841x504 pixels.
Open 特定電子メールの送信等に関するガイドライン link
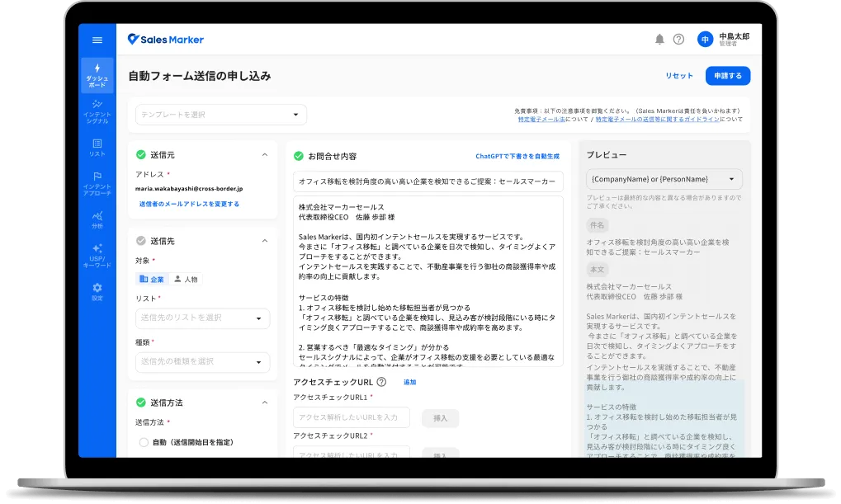click(658, 120)
